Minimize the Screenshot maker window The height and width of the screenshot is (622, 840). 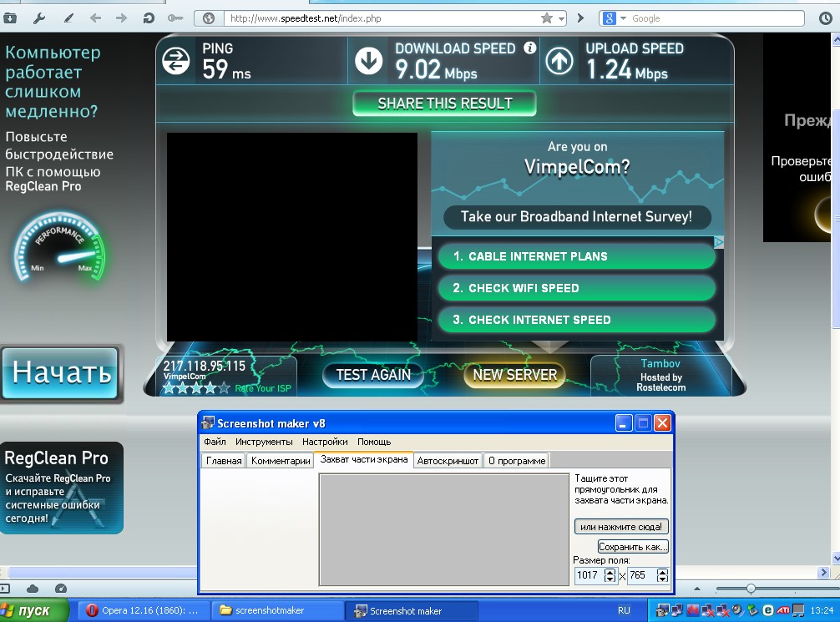point(624,424)
